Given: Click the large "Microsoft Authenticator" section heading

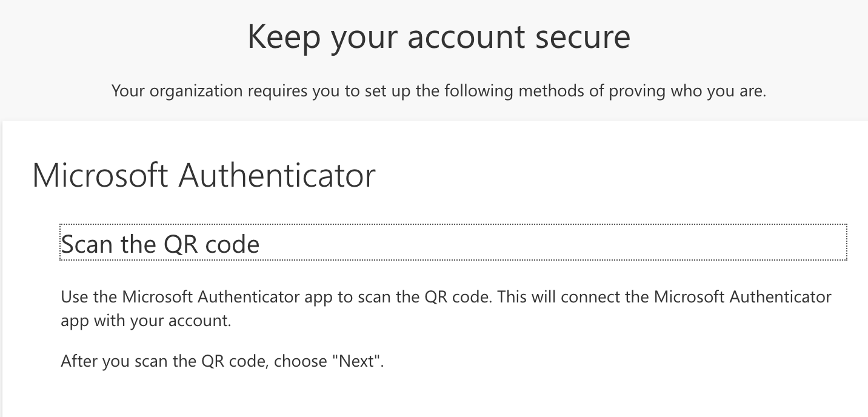Looking at the screenshot, I should click(204, 175).
